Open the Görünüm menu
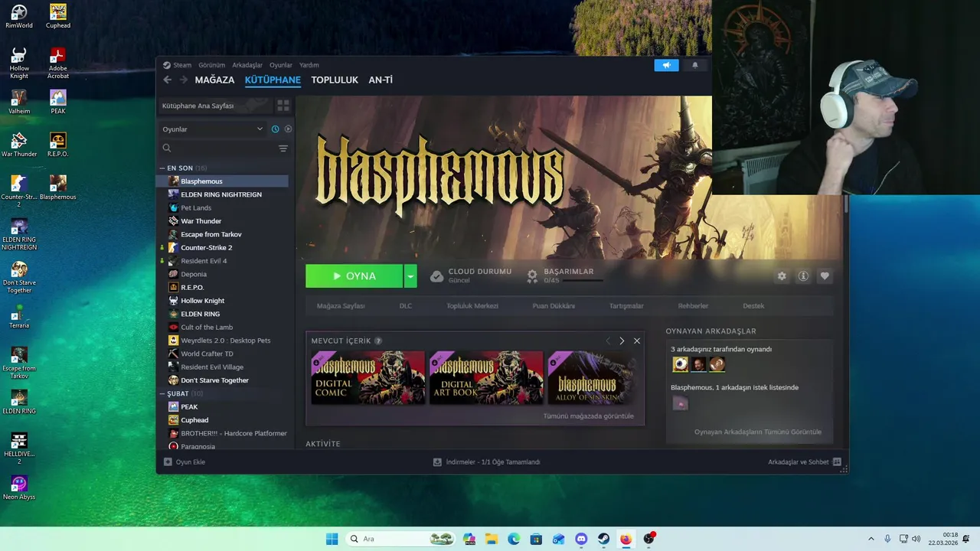Viewport: 980px width, 551px height. click(x=211, y=65)
